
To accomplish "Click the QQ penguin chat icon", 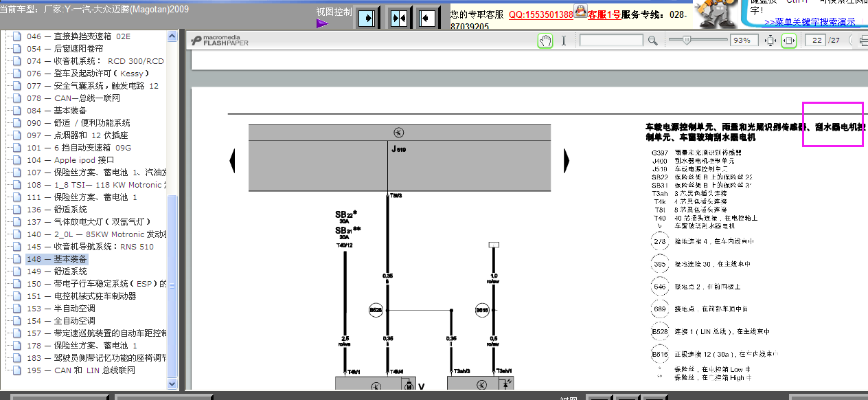I will (x=580, y=10).
